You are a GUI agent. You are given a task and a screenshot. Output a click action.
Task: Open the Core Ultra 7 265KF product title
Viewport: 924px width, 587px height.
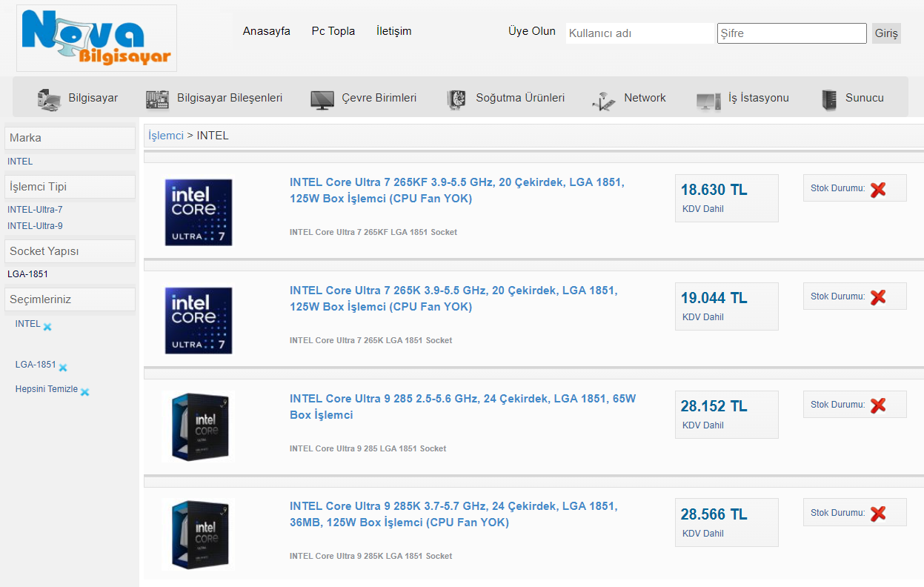pos(457,190)
